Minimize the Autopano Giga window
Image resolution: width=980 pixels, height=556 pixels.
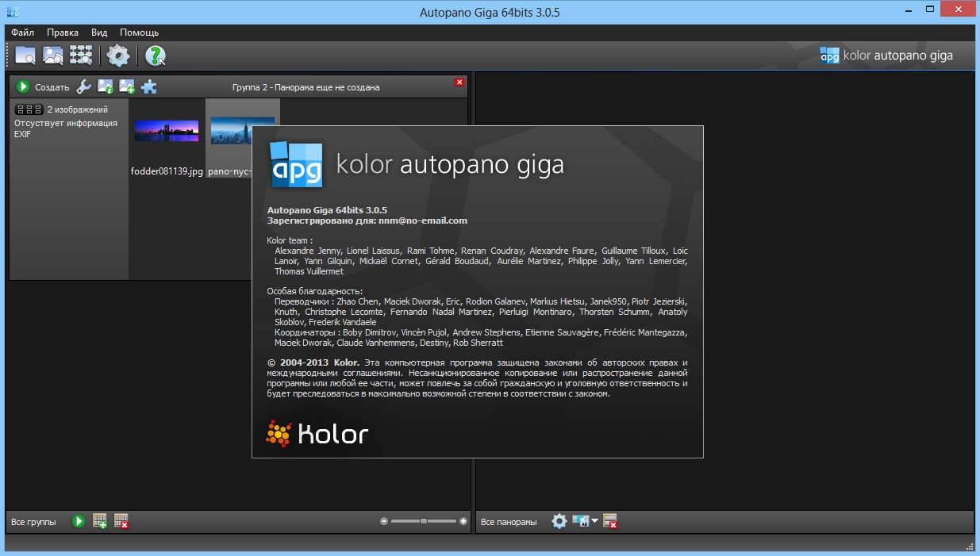coord(908,12)
